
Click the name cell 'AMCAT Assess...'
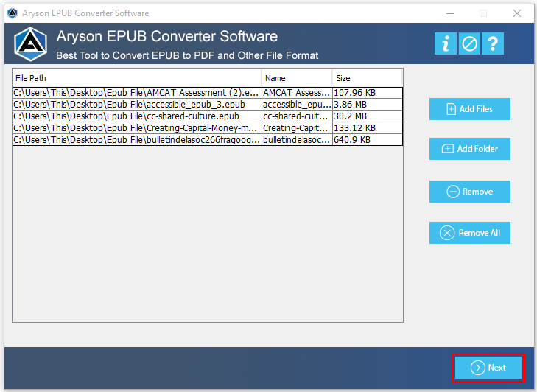297,93
